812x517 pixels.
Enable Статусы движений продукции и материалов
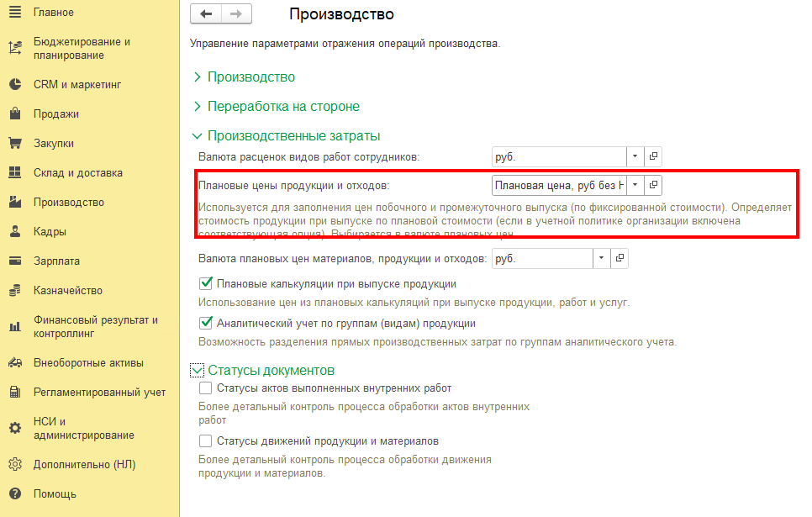(x=206, y=441)
